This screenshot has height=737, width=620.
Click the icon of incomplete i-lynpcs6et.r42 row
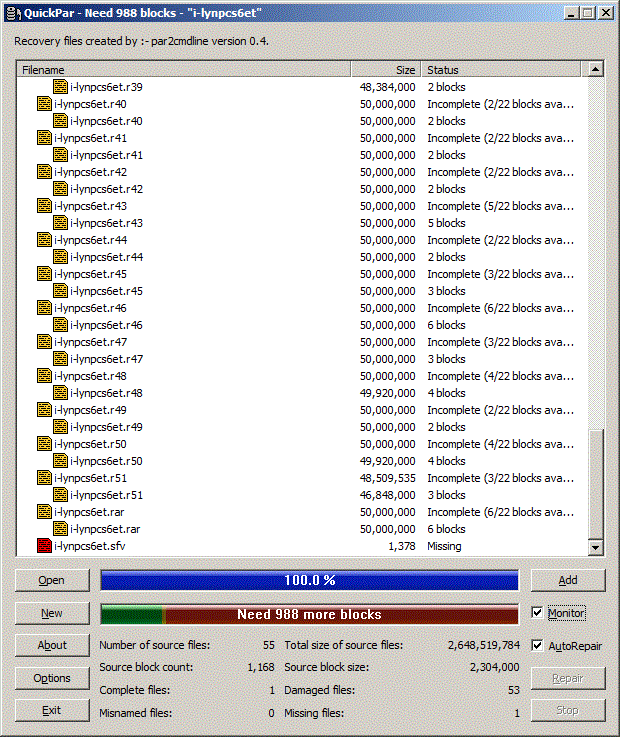(44, 172)
